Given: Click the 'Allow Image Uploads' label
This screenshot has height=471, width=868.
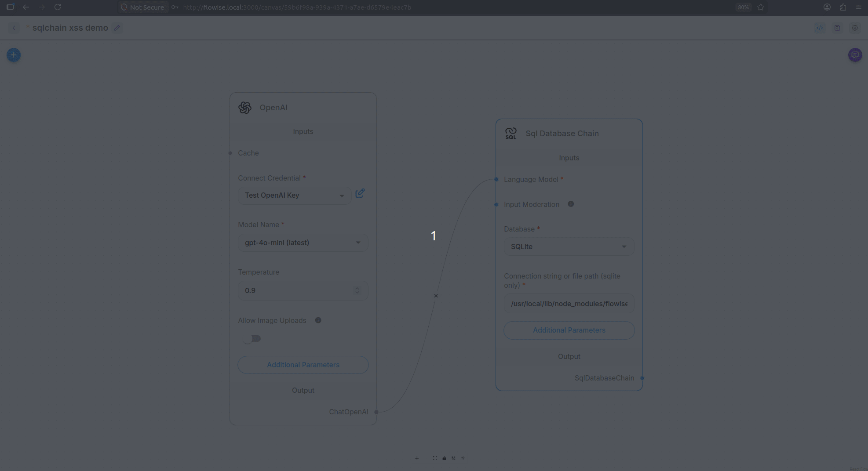Looking at the screenshot, I should point(272,320).
